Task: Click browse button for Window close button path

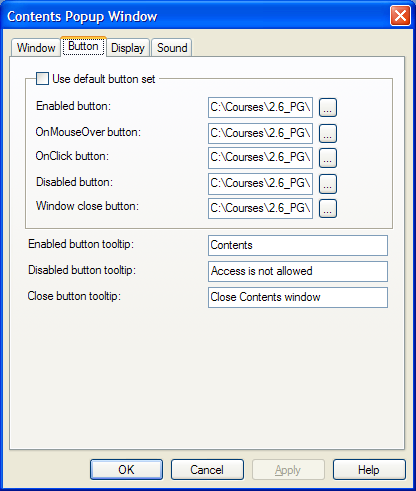Action: pyautogui.click(x=328, y=208)
